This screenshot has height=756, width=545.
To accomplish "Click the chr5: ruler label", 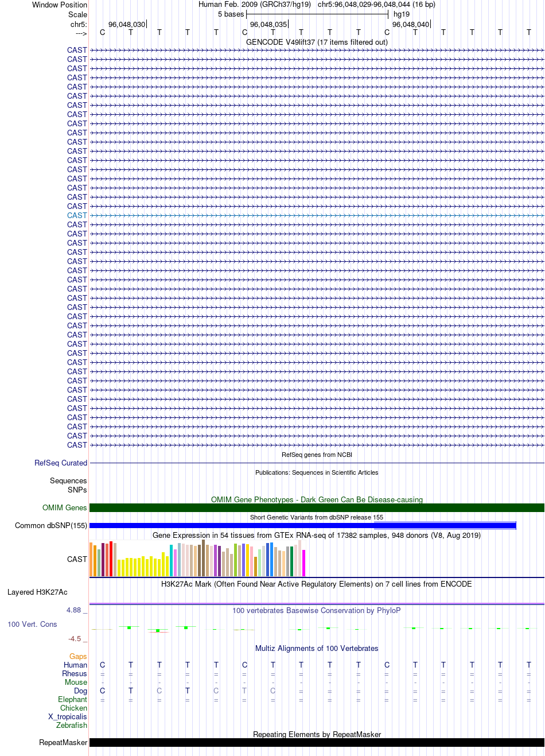I will click(x=79, y=24).
